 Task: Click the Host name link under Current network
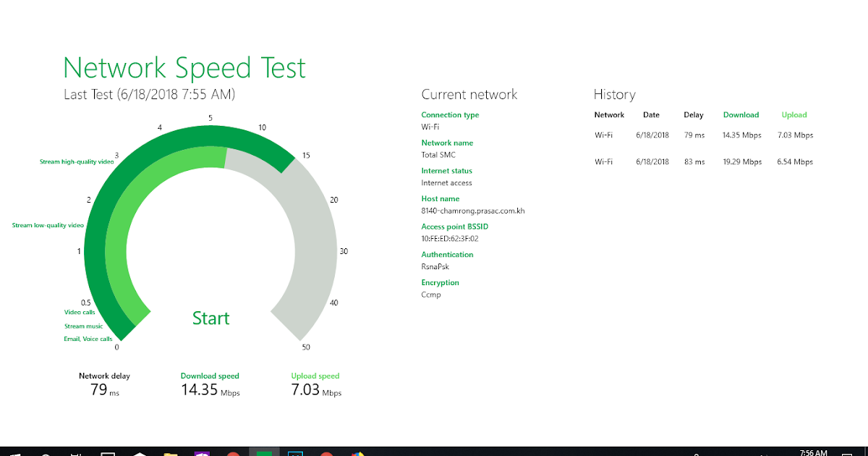pyautogui.click(x=441, y=198)
